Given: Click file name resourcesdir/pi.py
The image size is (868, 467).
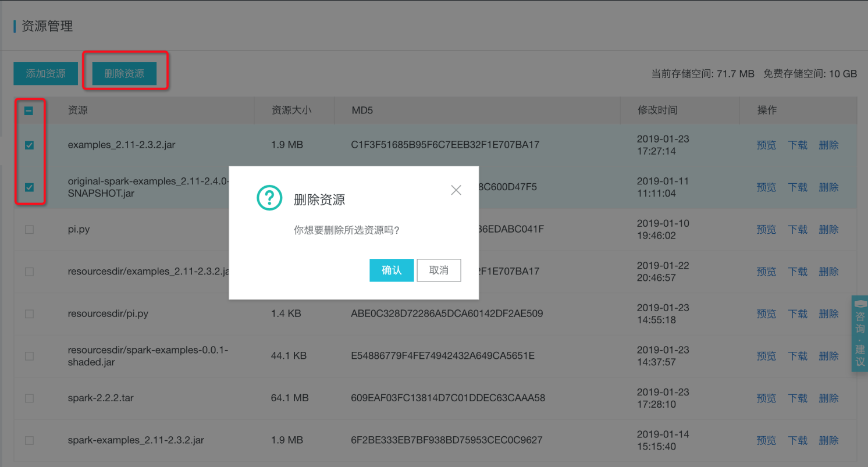Looking at the screenshot, I should pyautogui.click(x=108, y=314).
